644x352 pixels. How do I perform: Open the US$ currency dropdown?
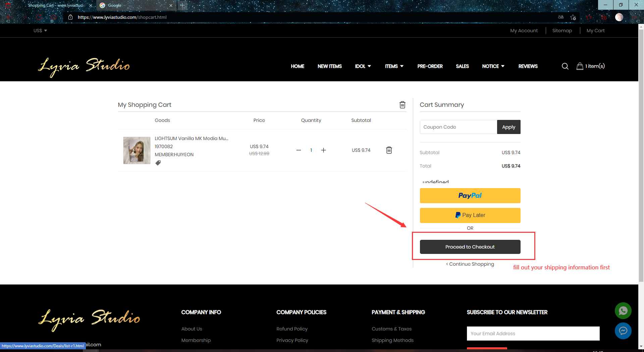[x=40, y=31]
